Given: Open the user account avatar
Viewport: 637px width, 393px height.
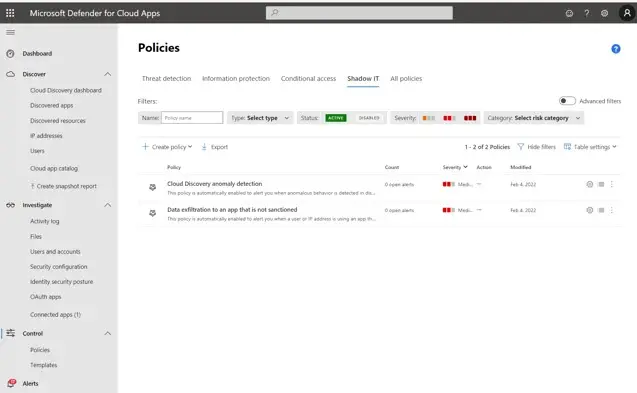Looking at the screenshot, I should 627,13.
